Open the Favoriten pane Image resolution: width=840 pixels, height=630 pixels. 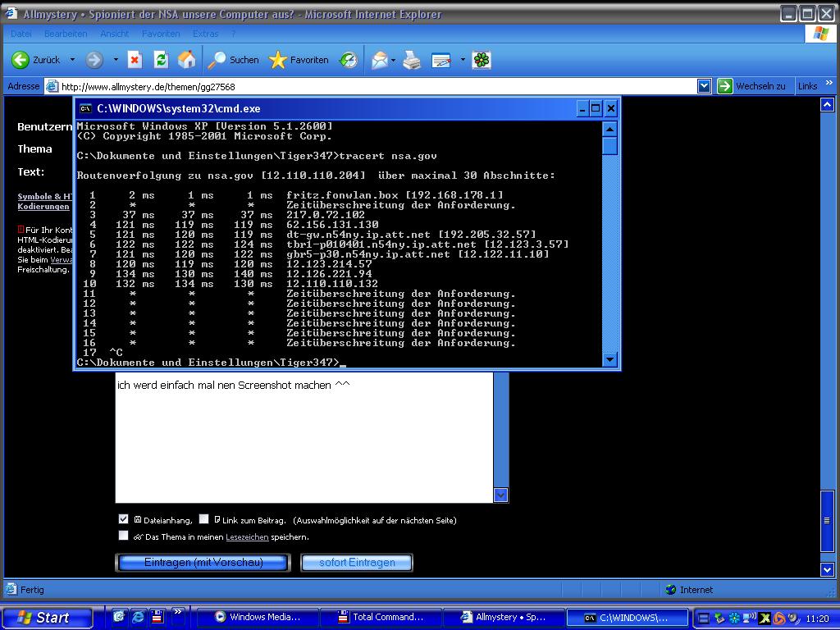coord(299,60)
